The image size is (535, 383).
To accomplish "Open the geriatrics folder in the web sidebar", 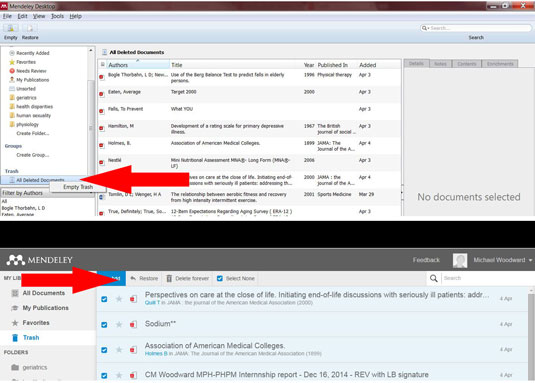I will [34, 367].
